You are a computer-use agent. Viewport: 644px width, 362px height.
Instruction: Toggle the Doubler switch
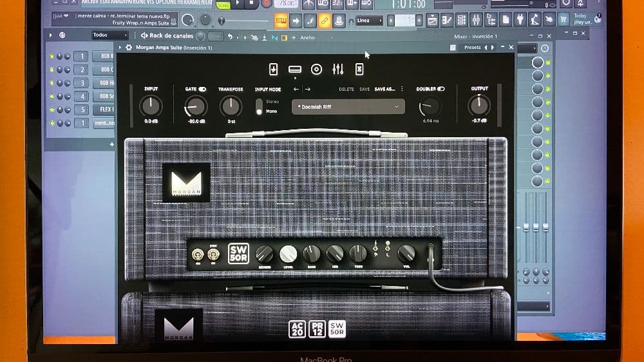pos(440,89)
